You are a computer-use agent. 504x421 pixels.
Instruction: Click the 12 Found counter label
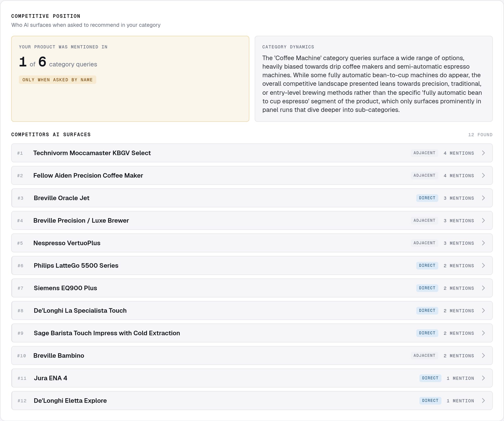480,135
